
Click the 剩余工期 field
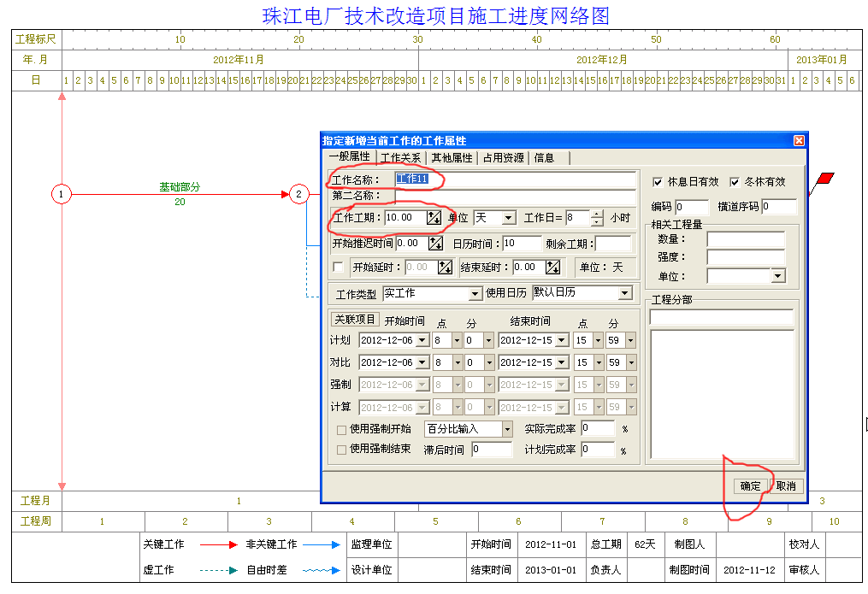tap(613, 244)
